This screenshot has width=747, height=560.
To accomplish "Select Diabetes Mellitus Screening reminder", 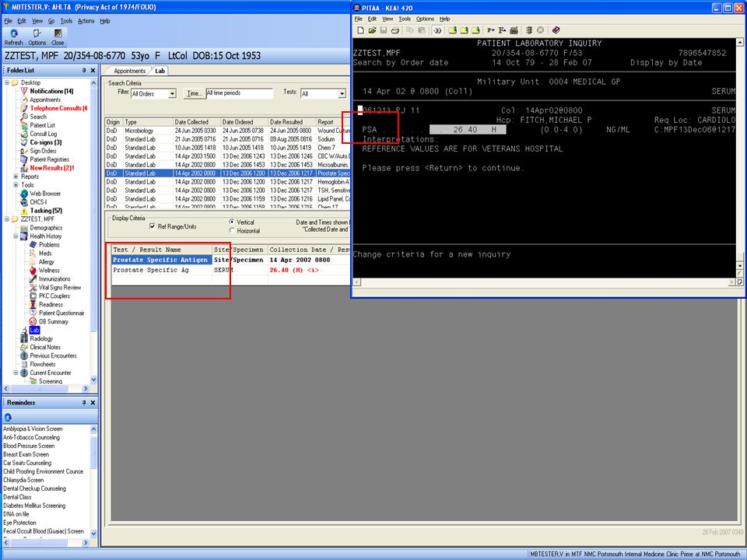I will pyautogui.click(x=34, y=506).
